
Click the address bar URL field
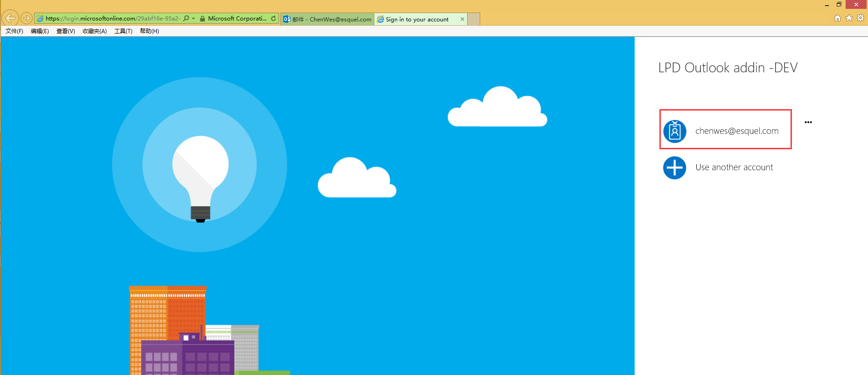(x=112, y=19)
